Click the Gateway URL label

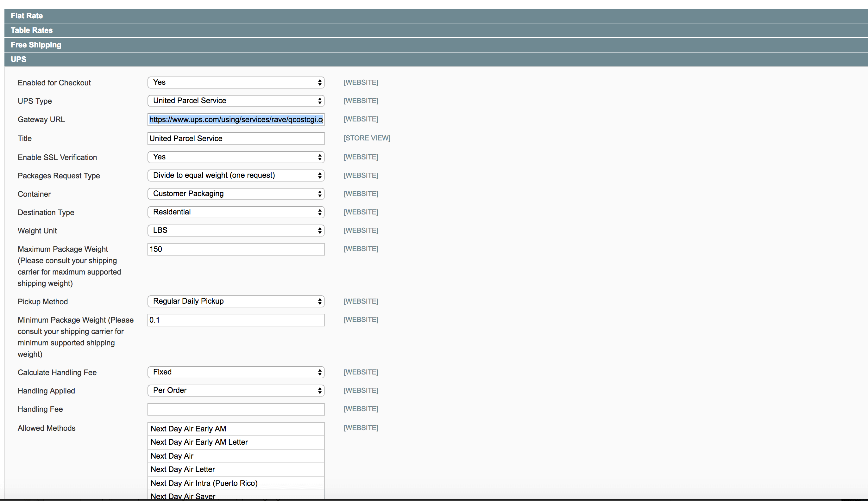(41, 120)
